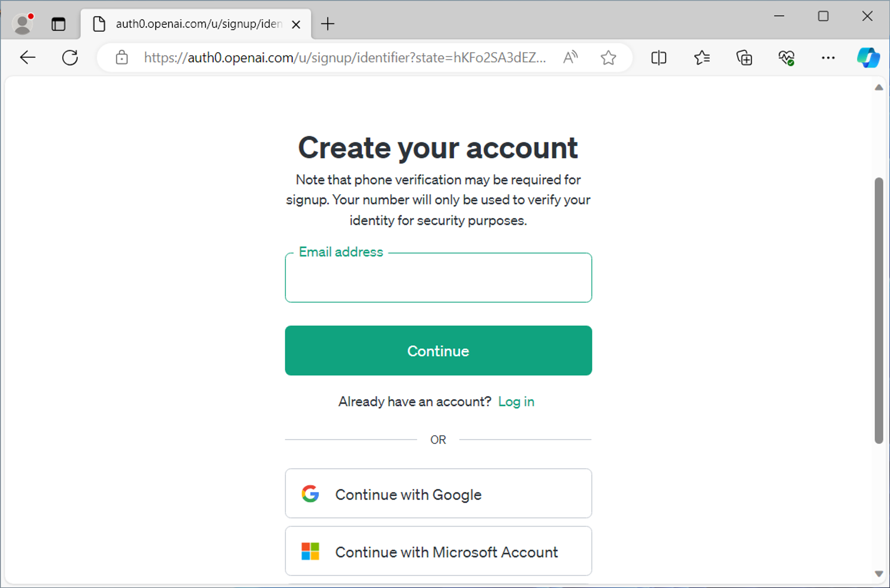Focus the Email address field
890x588 pixels.
[438, 278]
